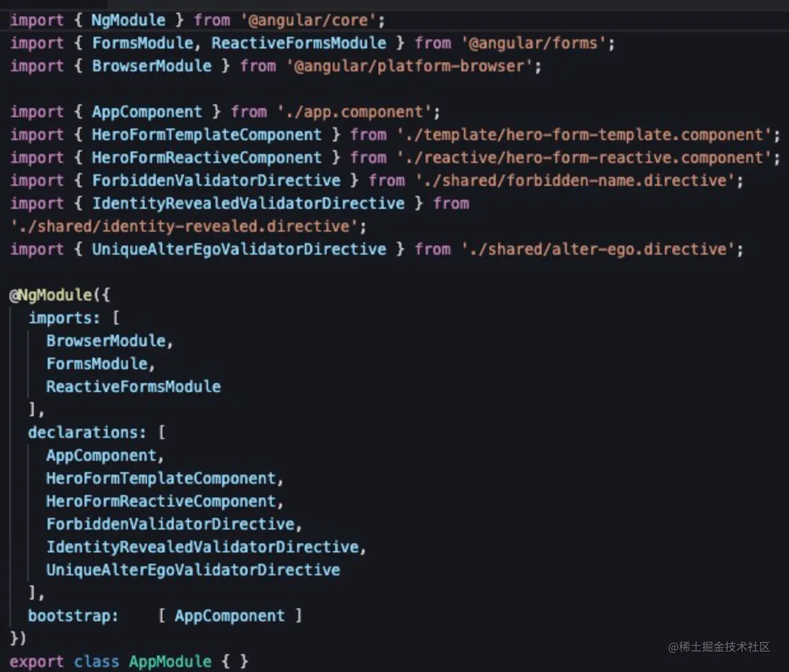Click the 'imports:' property key
The height and width of the screenshot is (672, 789).
click(64, 318)
